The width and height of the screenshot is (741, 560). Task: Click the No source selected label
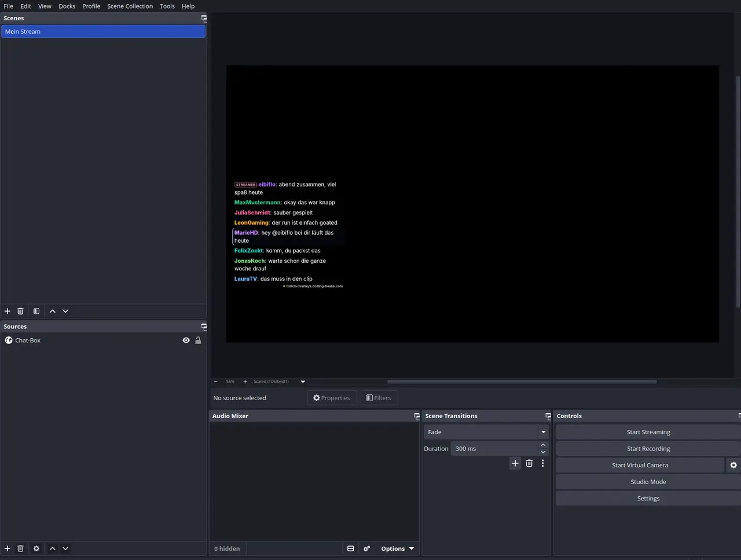click(240, 398)
